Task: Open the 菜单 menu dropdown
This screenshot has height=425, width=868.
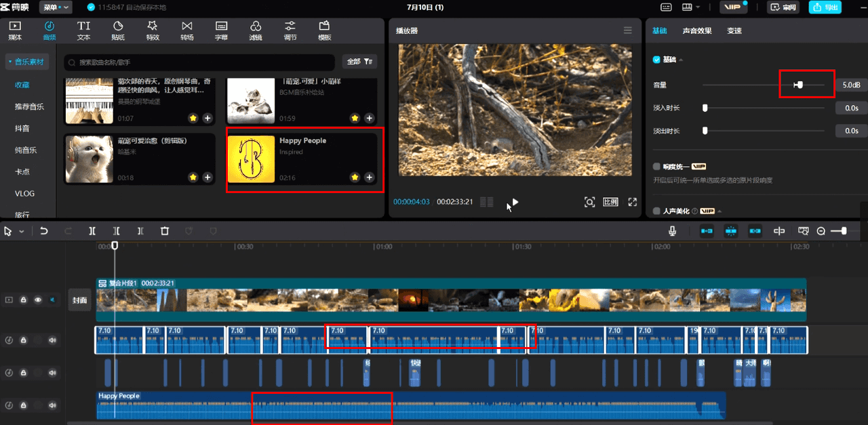Action: click(56, 7)
